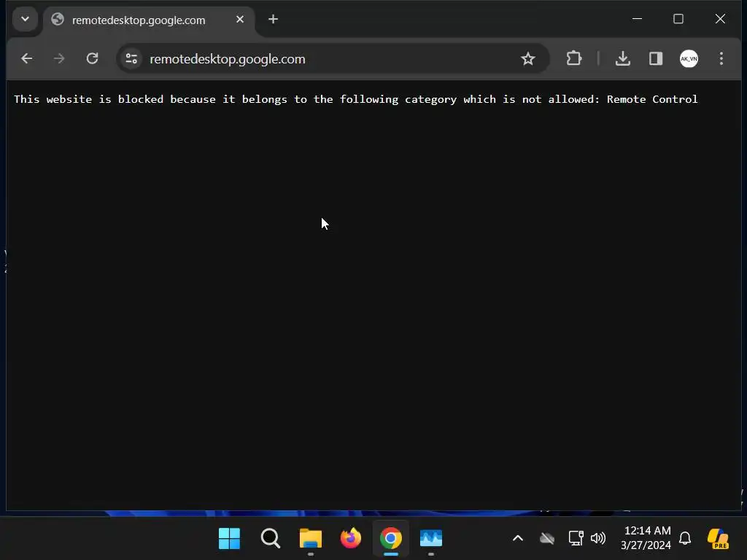The height and width of the screenshot is (560, 747).
Task: Open volume speaker tray icon
Action: pos(598,539)
